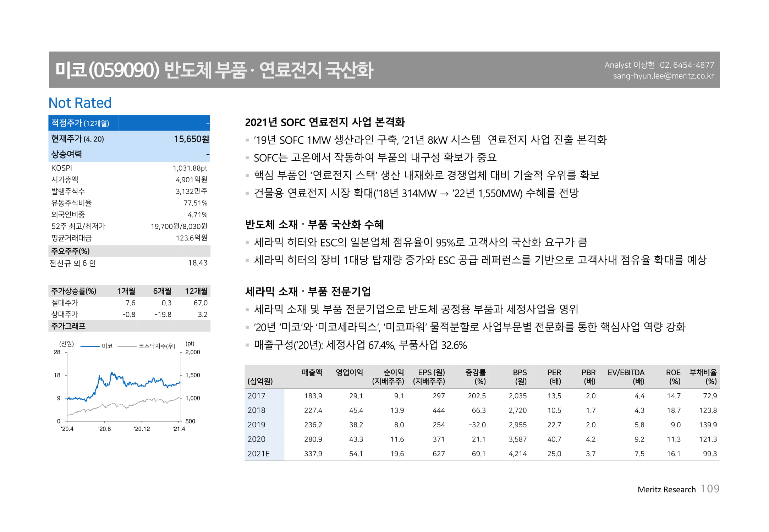769x532 pixels.
Task: Click the analyst email sang-hyun.lee@meritz.co.kr
Action: tap(663, 76)
